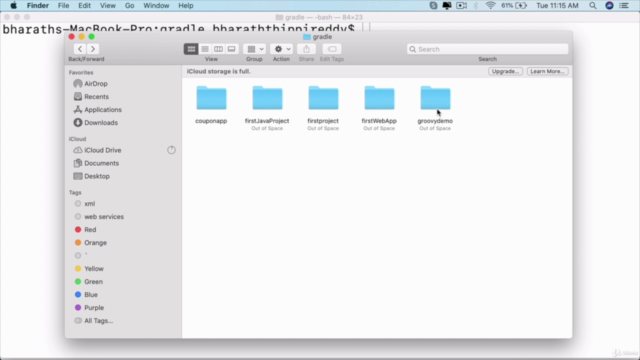Switch to list view
Viewport: 640px width, 360px height.
(x=205, y=49)
